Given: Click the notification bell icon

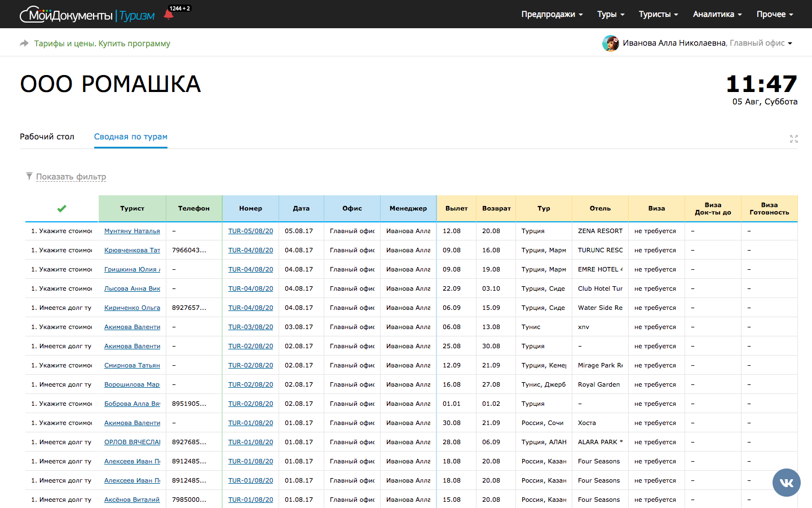Looking at the screenshot, I should [x=169, y=14].
